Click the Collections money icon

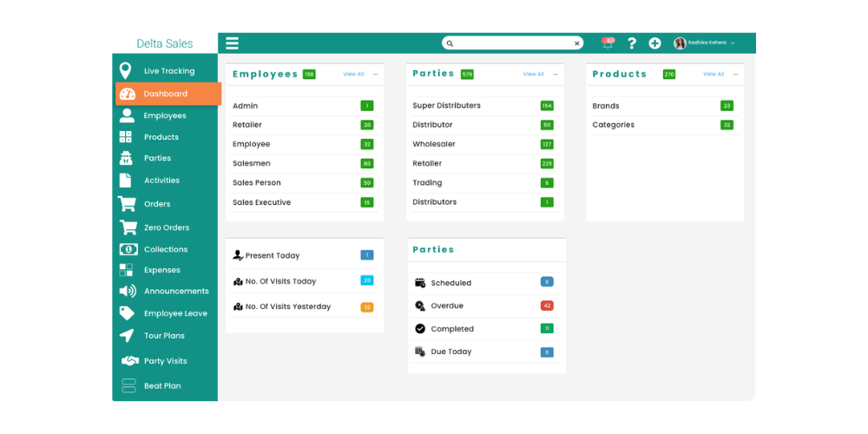click(128, 250)
